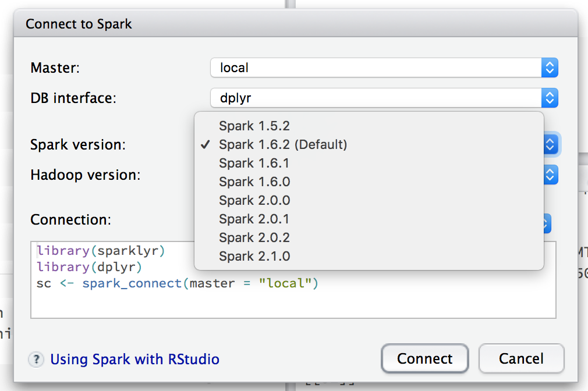
Task: Choose Spark 2.0.1 from the list
Action: point(369,219)
